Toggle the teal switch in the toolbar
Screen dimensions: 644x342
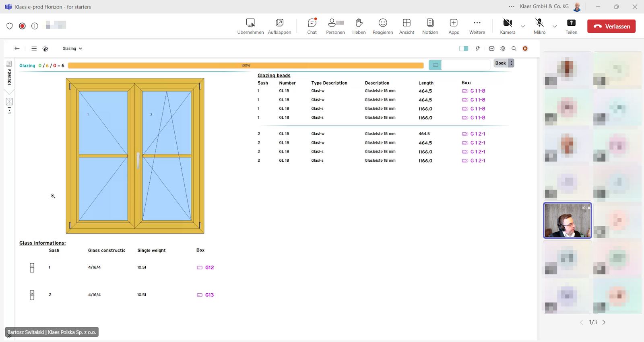[464, 49]
